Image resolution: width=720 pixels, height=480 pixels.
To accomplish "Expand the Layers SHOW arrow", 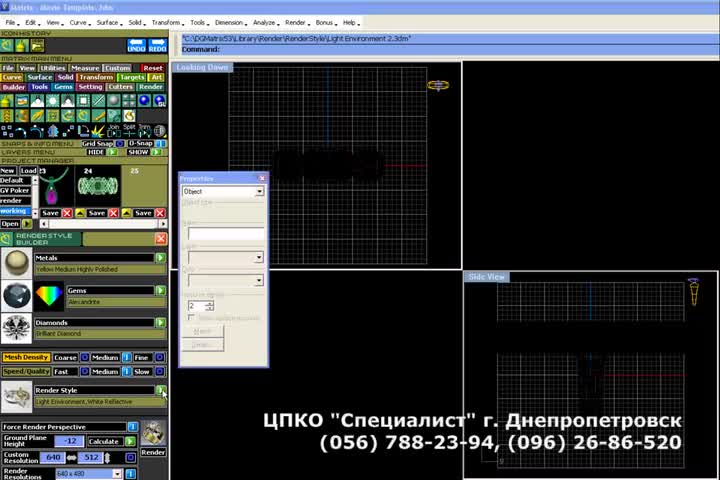I will coord(156,152).
